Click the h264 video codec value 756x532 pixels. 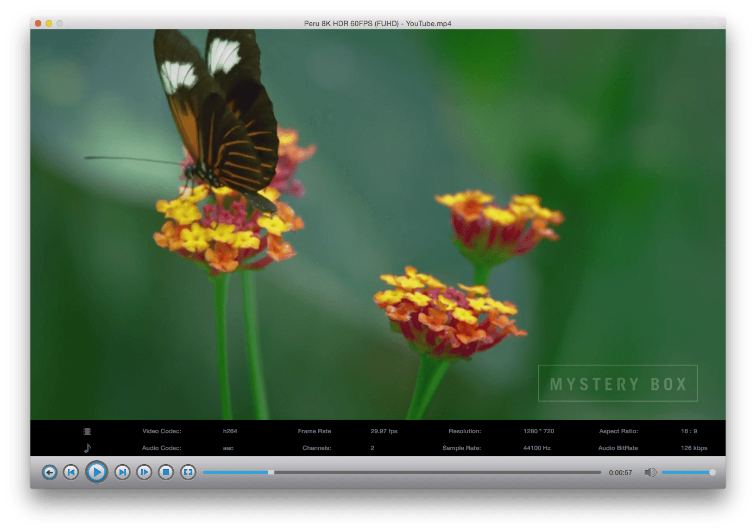click(x=230, y=431)
